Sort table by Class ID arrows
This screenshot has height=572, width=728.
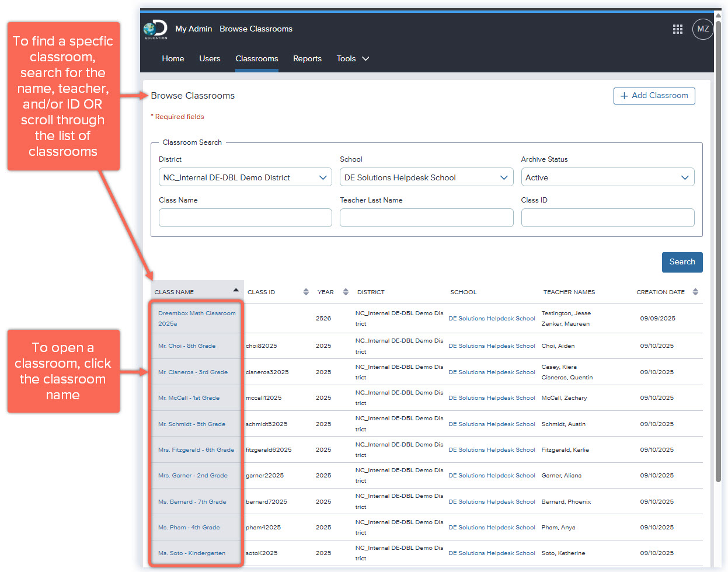coord(306,292)
